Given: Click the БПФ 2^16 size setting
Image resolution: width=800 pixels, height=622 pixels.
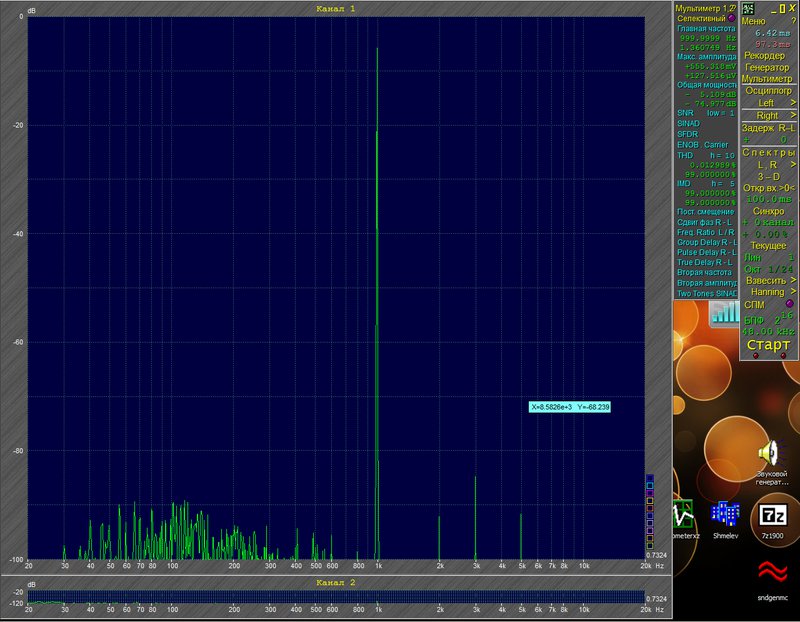Looking at the screenshot, I should [x=768, y=319].
